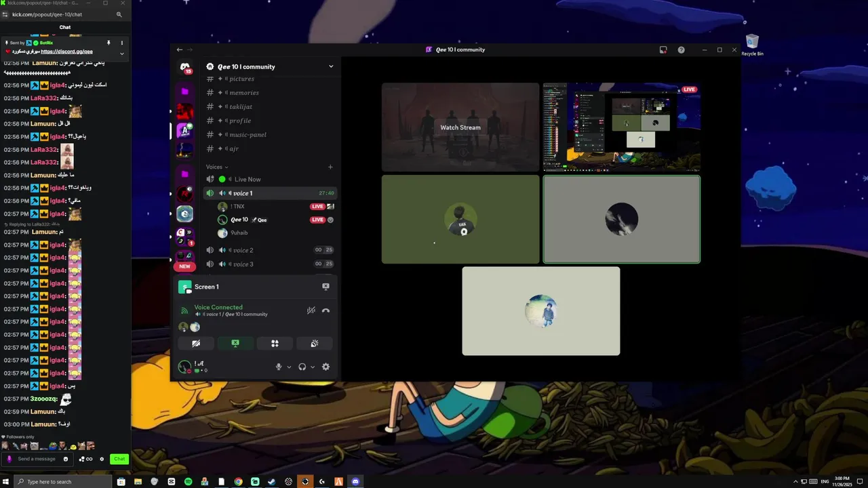The height and width of the screenshot is (488, 868).
Task: Open the Windows Start menu
Action: pos(6,482)
